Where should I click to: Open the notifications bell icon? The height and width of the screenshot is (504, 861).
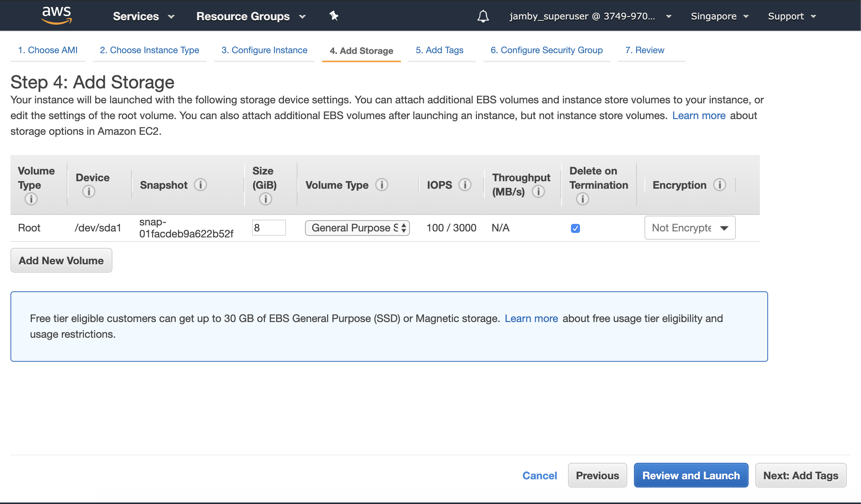pos(483,16)
